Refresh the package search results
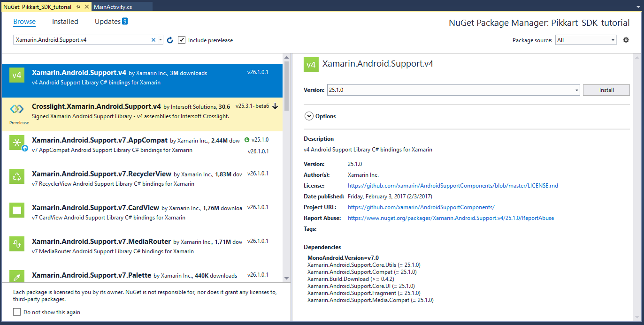Image resolution: width=644 pixels, height=325 pixels. pos(170,40)
